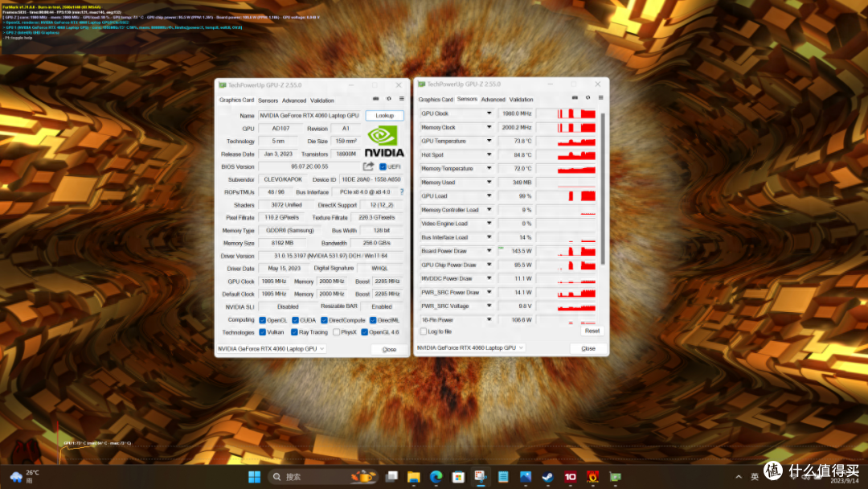Launch Microsoft Edge from taskbar
868x489 pixels.
click(436, 477)
